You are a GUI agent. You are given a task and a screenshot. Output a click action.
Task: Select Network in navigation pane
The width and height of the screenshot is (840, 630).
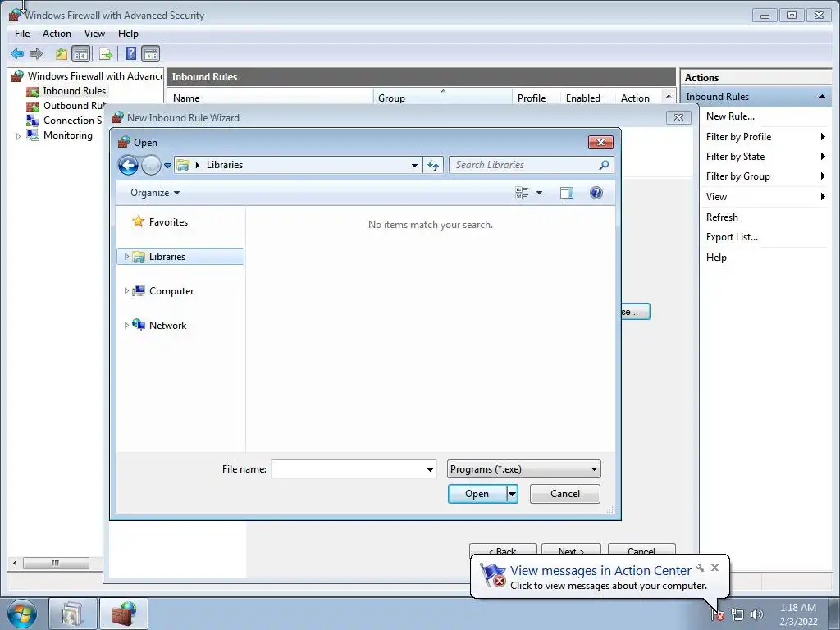point(167,325)
